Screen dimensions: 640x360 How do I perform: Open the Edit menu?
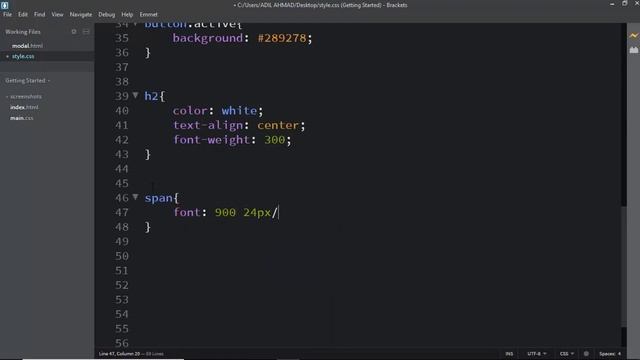(23, 14)
